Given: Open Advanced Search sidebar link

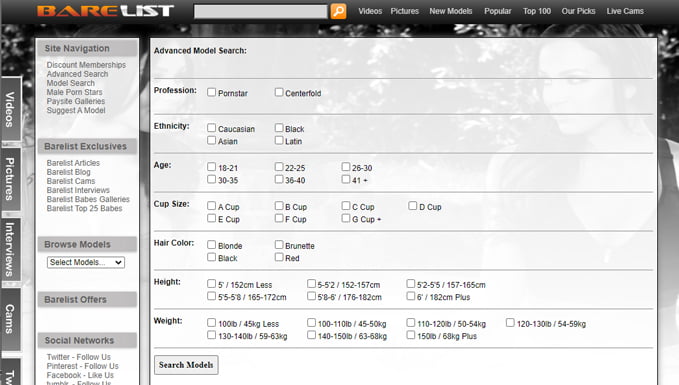Looking at the screenshot, I should (x=78, y=74).
